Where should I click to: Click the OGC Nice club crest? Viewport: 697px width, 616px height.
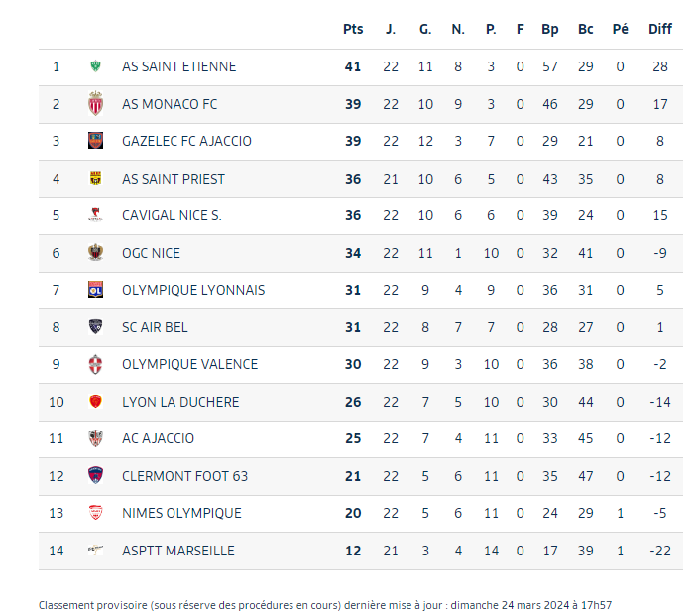96,253
